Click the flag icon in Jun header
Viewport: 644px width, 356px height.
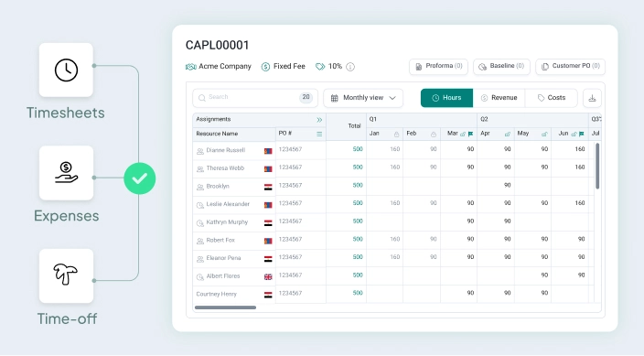tap(582, 134)
